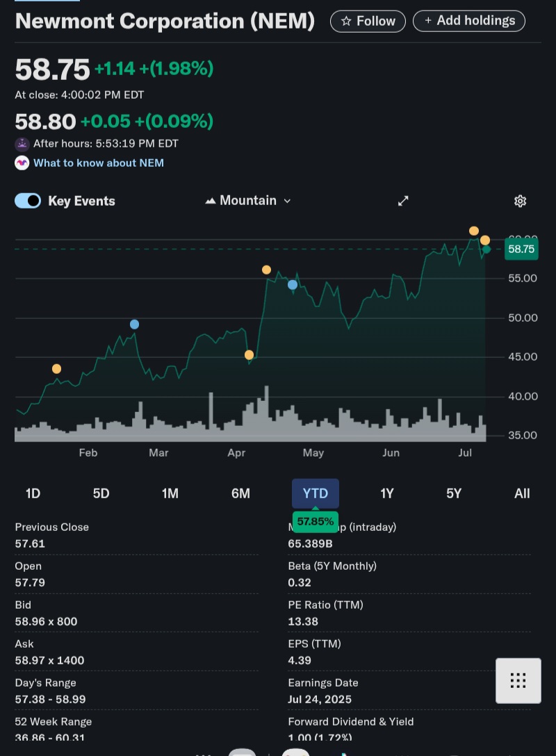This screenshot has height=756, width=556.
Task: Click the yellow event marker at mid-April peak
Action: (266, 270)
